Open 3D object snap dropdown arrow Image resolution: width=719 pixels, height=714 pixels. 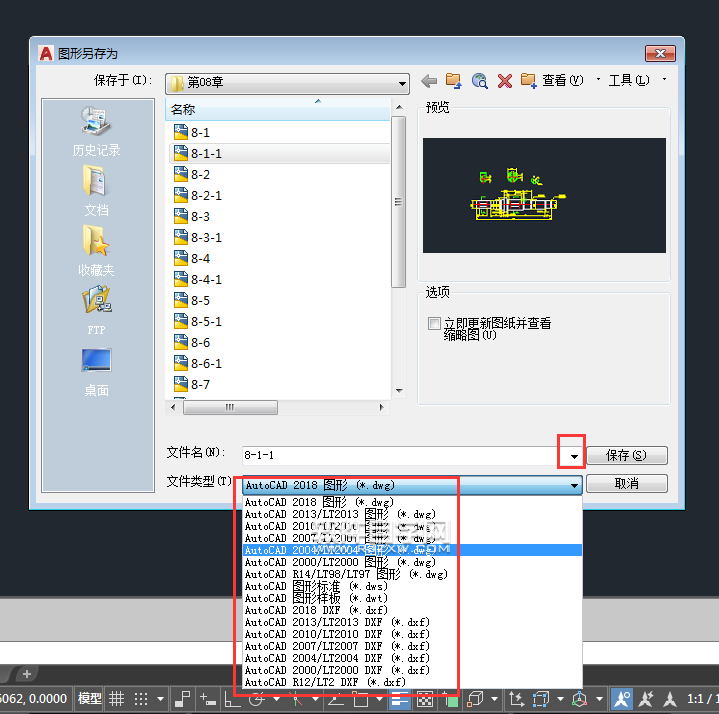click(494, 699)
